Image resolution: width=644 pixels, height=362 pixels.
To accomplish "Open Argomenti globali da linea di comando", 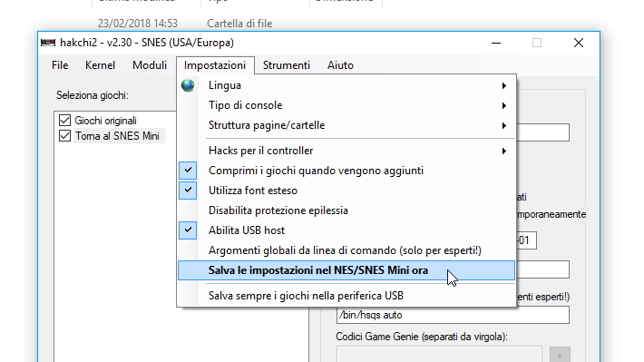I will tap(346, 250).
